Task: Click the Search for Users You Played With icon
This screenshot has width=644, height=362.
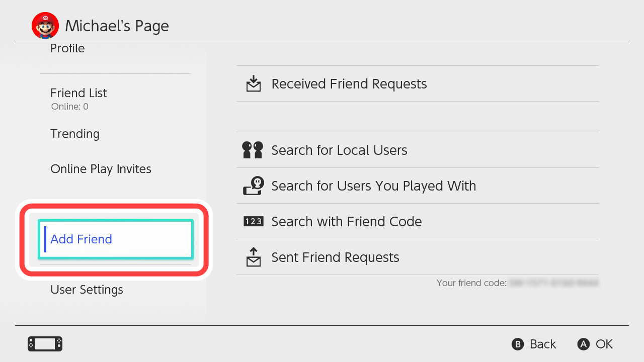Action: pos(254,185)
